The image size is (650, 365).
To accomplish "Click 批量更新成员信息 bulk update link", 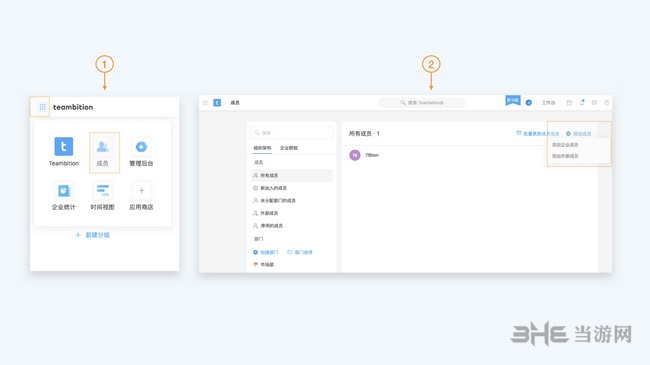I will point(537,134).
